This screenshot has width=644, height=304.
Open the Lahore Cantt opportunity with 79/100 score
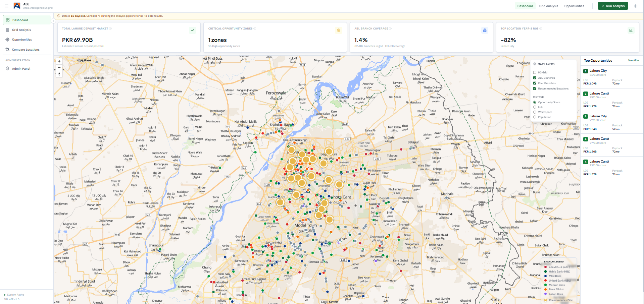coord(611,100)
